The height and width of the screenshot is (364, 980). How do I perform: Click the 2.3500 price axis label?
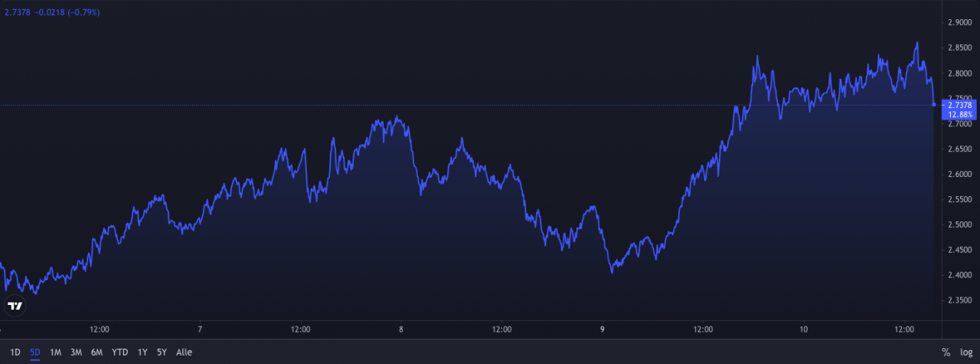(x=959, y=300)
